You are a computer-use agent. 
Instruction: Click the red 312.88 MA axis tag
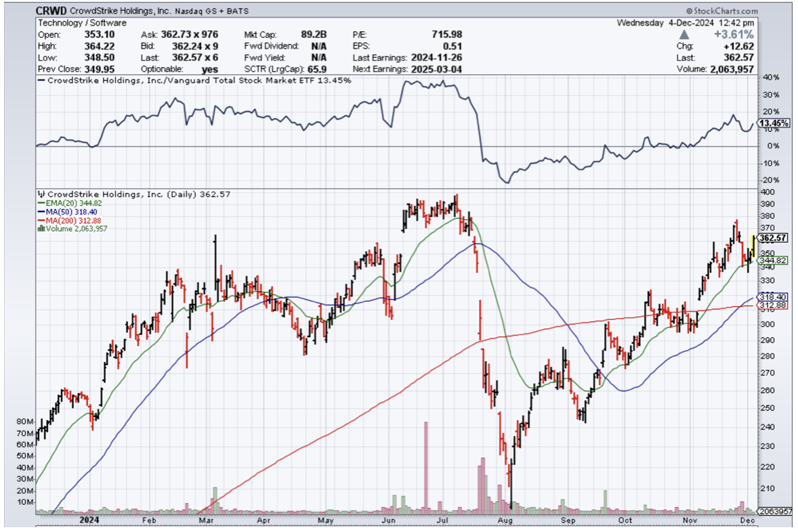point(773,305)
